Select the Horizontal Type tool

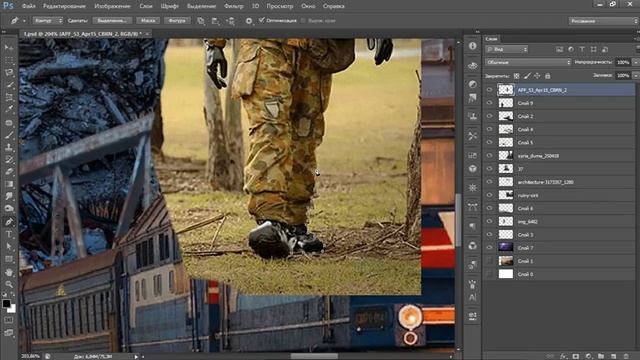point(9,234)
